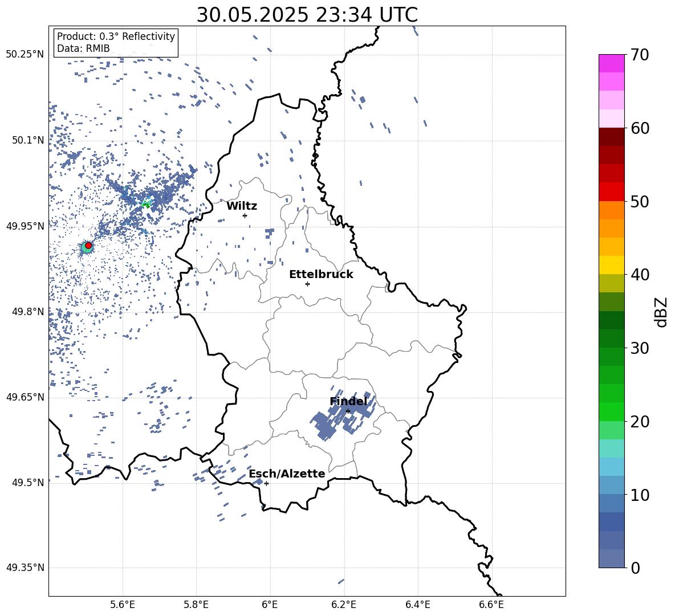Click the Ettelbruck city label
675x616 pixels.
click(321, 275)
